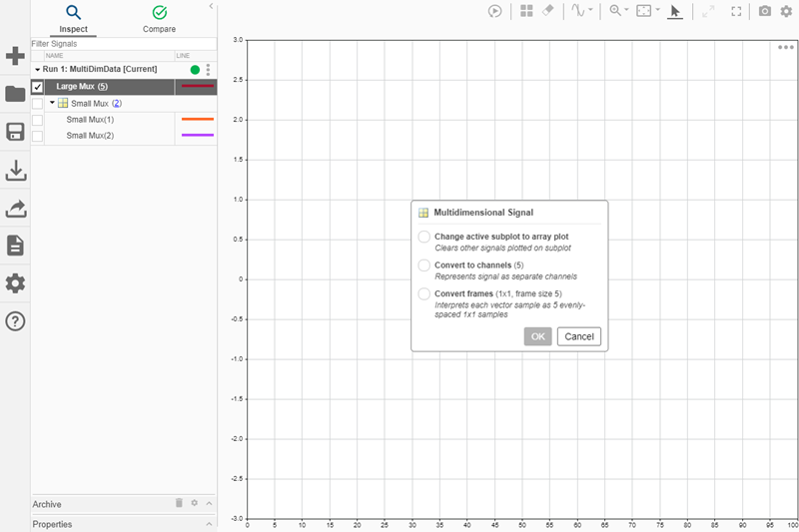Click the expand subplot diagonal arrows icon
Viewport: 799px width, 532px height.
coord(708,11)
